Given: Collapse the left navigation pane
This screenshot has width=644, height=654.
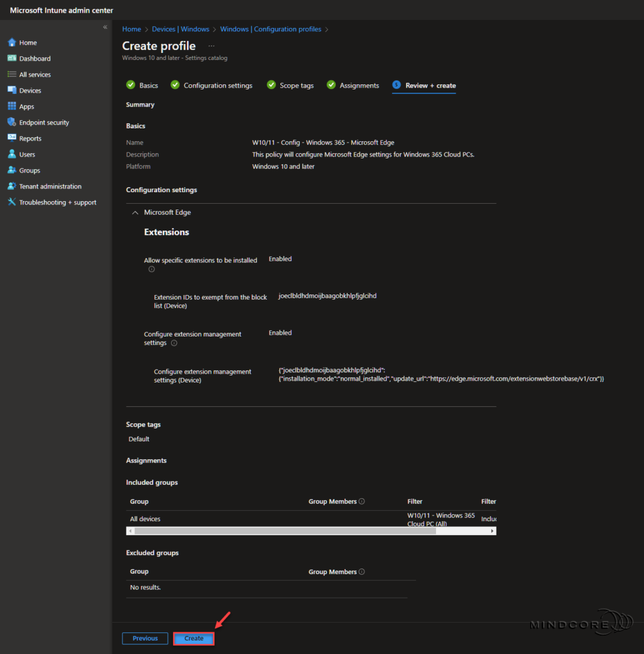Looking at the screenshot, I should pyautogui.click(x=105, y=27).
